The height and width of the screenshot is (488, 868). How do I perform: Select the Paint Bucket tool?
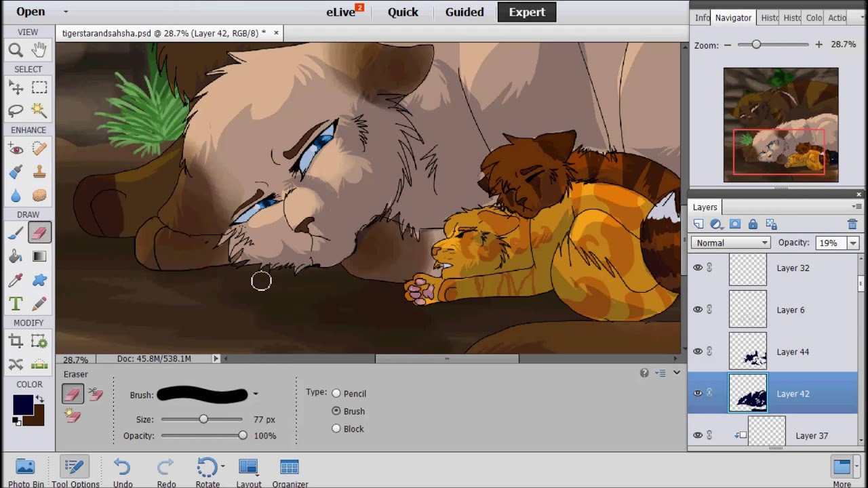pos(16,256)
